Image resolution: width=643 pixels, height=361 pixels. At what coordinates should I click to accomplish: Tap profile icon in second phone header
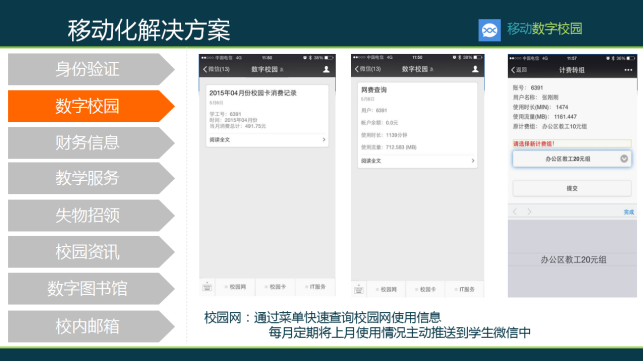(x=475, y=69)
